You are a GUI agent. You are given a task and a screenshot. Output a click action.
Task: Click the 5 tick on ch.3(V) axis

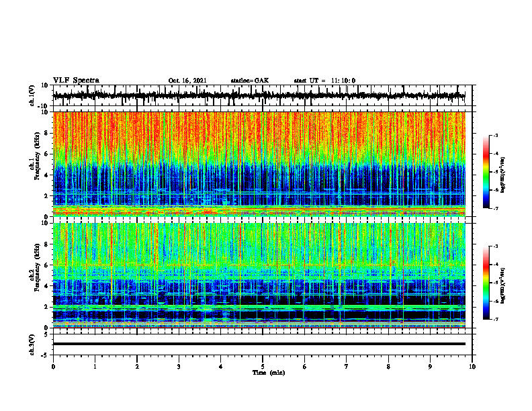tap(46, 334)
